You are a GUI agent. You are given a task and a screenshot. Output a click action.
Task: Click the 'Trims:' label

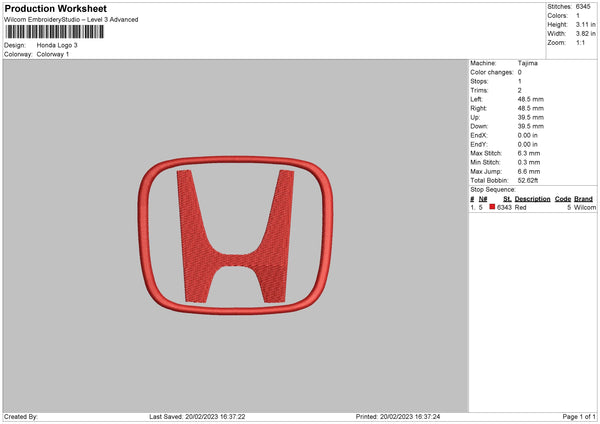[479, 90]
